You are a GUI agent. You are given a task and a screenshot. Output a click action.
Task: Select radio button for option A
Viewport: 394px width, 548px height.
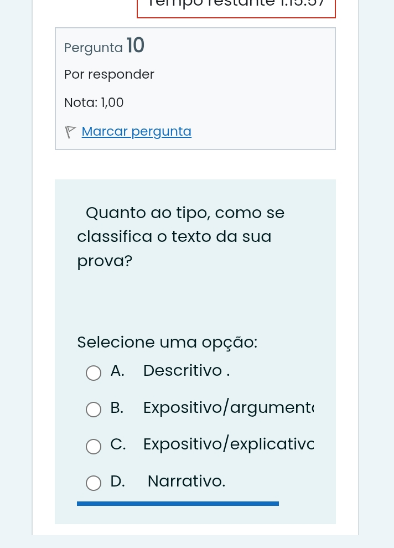(93, 373)
